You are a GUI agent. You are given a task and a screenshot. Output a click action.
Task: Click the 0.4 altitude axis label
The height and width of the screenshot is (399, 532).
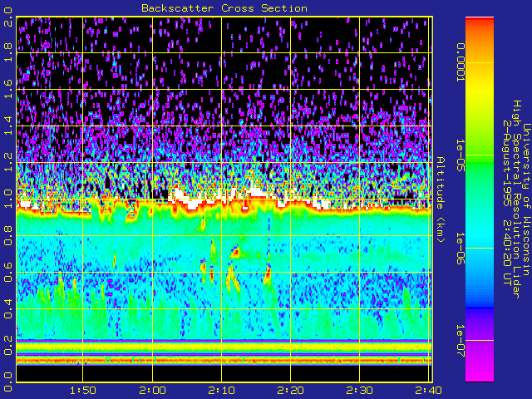coord(7,308)
